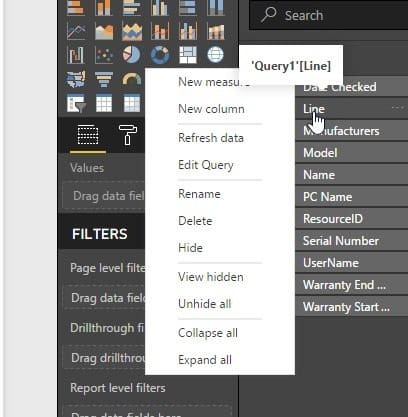408x417 pixels.
Task: Select the scatter chart visualization icon
Action: [104, 55]
